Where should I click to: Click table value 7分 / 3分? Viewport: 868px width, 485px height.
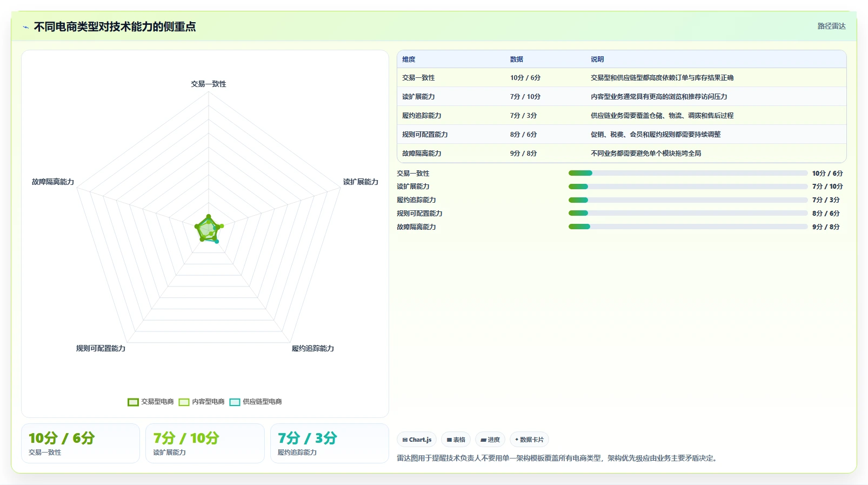[x=524, y=116]
